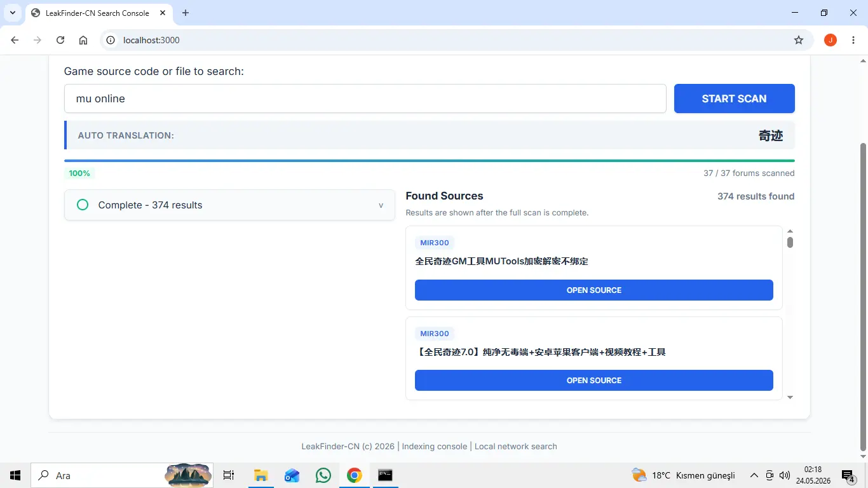Open the terminal window on the taskbar
The height and width of the screenshot is (488, 868).
click(385, 475)
